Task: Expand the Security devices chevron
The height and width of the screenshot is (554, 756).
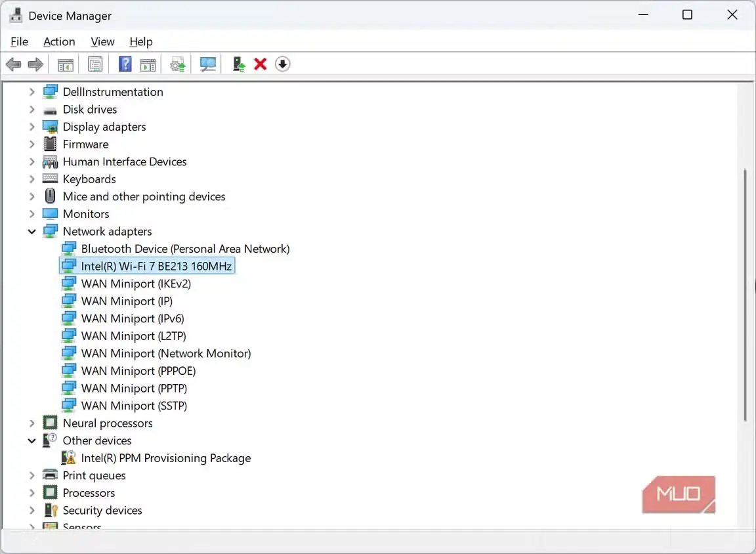Action: click(x=31, y=510)
